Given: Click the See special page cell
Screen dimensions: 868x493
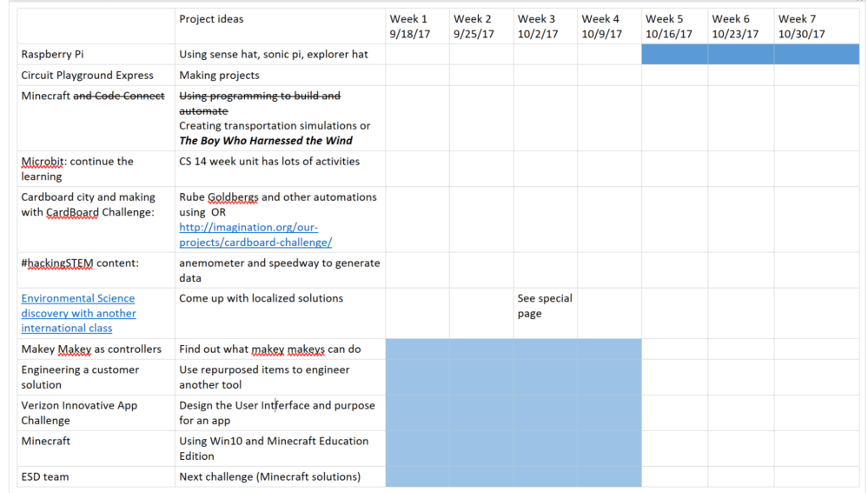Looking at the screenshot, I should coord(545,306).
